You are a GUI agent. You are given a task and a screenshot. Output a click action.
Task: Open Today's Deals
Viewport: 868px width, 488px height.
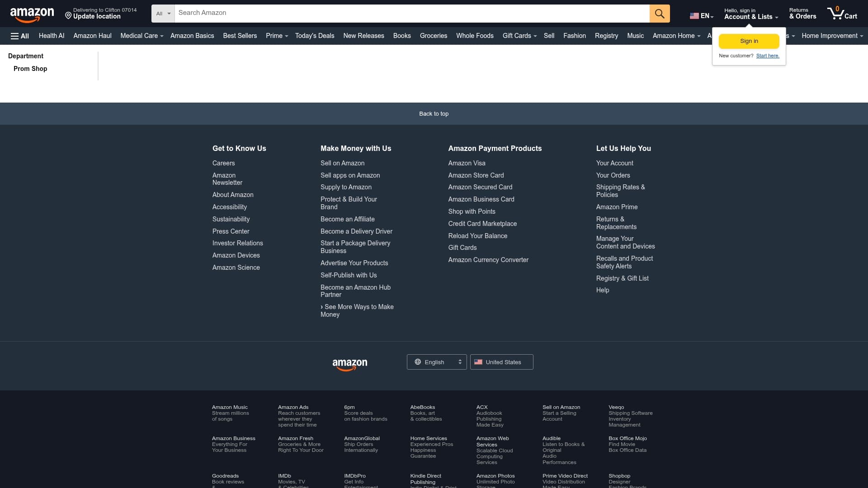[315, 36]
